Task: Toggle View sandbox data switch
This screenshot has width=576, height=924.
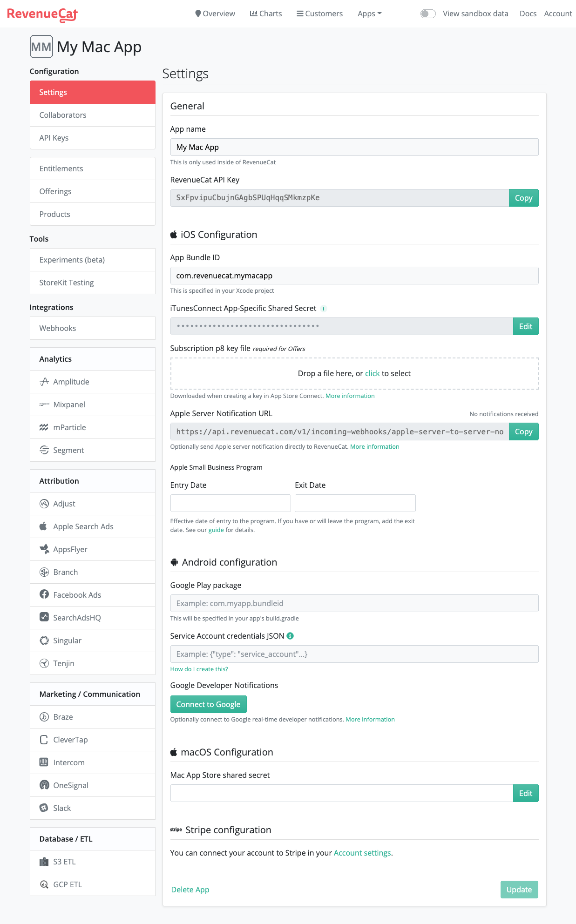Action: (x=428, y=13)
